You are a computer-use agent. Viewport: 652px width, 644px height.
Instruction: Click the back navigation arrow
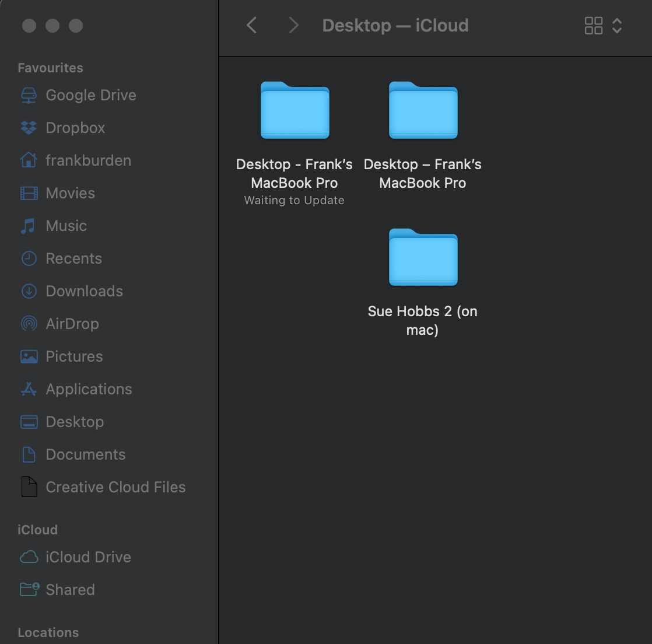pyautogui.click(x=252, y=26)
